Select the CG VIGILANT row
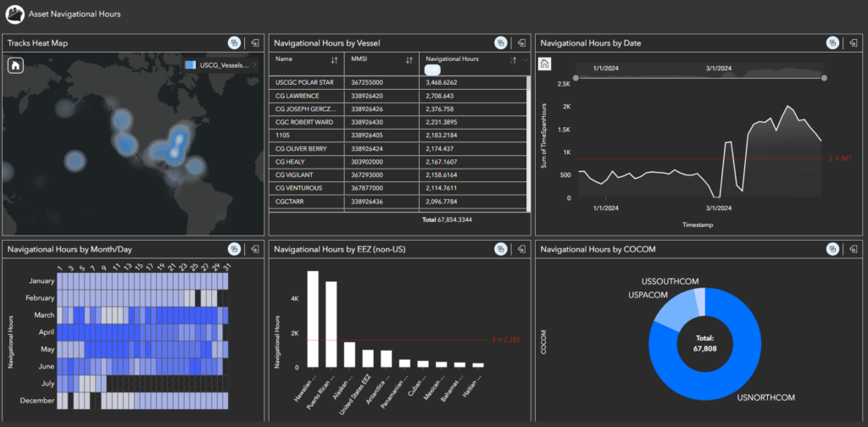 (x=398, y=175)
